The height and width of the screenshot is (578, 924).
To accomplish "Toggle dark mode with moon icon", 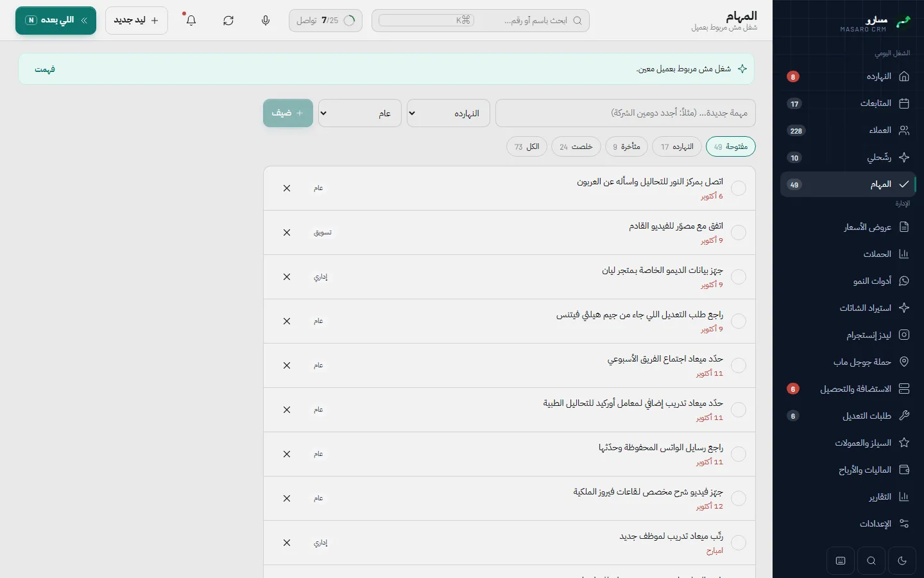I will click(902, 561).
